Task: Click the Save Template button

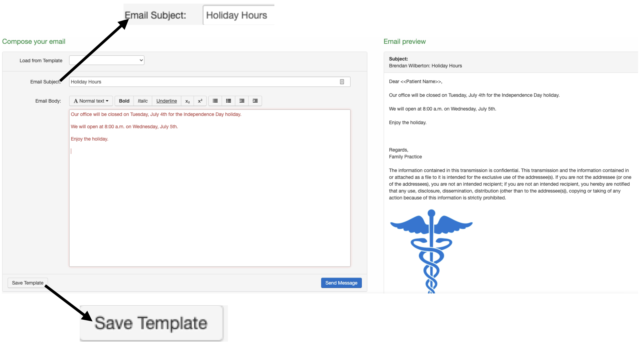Action: 28,282
